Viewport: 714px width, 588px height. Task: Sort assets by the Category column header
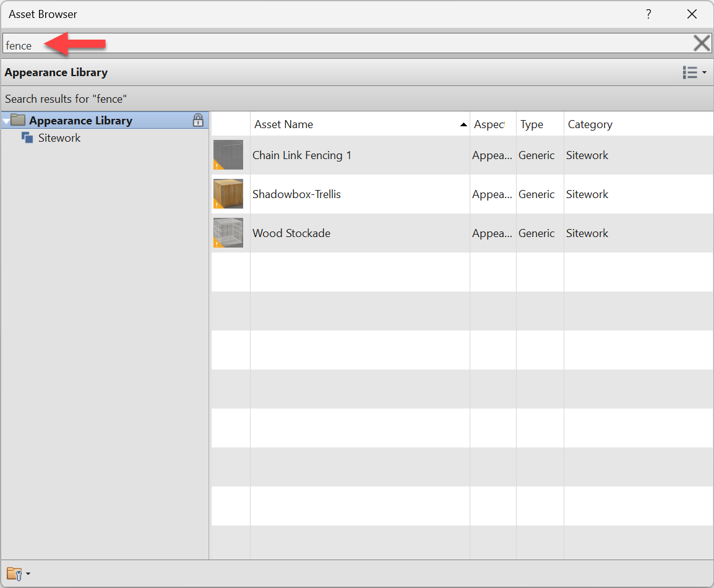tap(590, 124)
